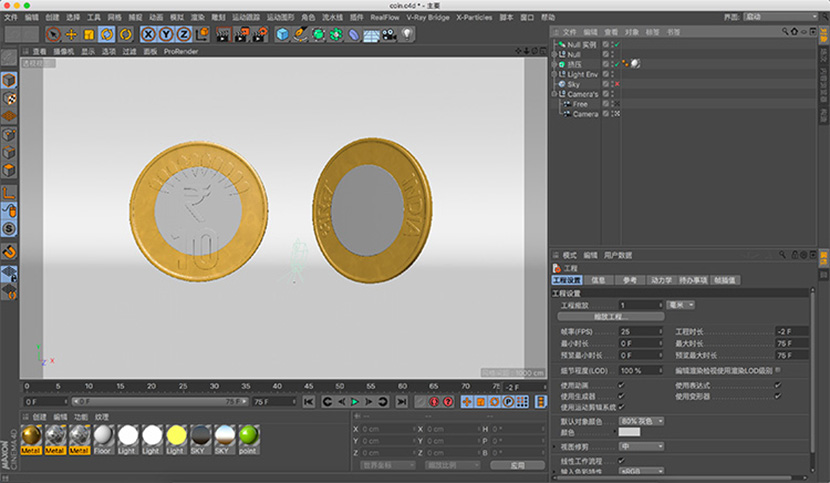This screenshot has height=483, width=830.
Task: Toggle the 使用表达式 checkbox
Action: (x=778, y=385)
